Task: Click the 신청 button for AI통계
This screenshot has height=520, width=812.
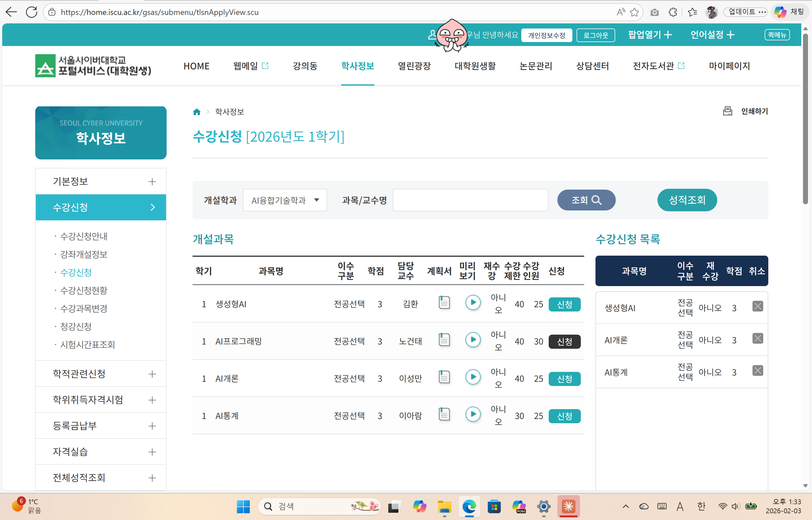Action: (564, 416)
